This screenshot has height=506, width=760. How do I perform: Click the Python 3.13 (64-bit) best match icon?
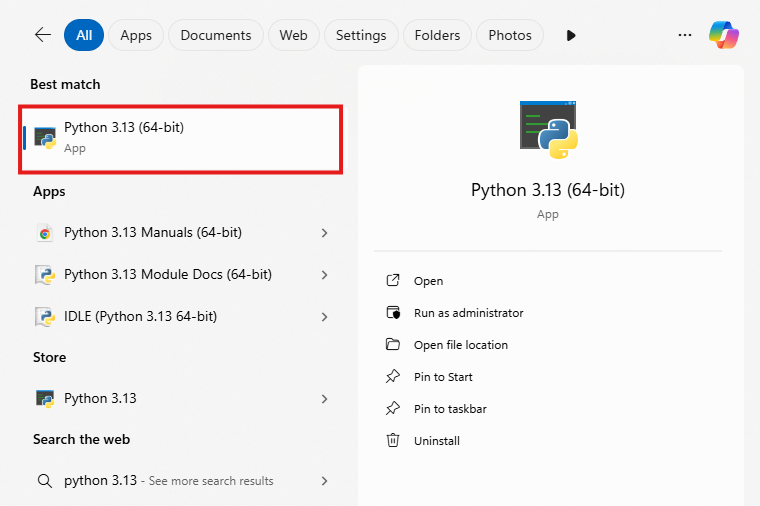pyautogui.click(x=45, y=138)
